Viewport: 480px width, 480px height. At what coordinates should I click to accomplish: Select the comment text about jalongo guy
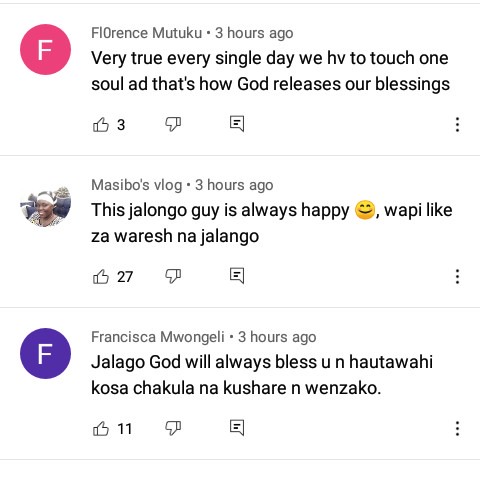[x=272, y=223]
